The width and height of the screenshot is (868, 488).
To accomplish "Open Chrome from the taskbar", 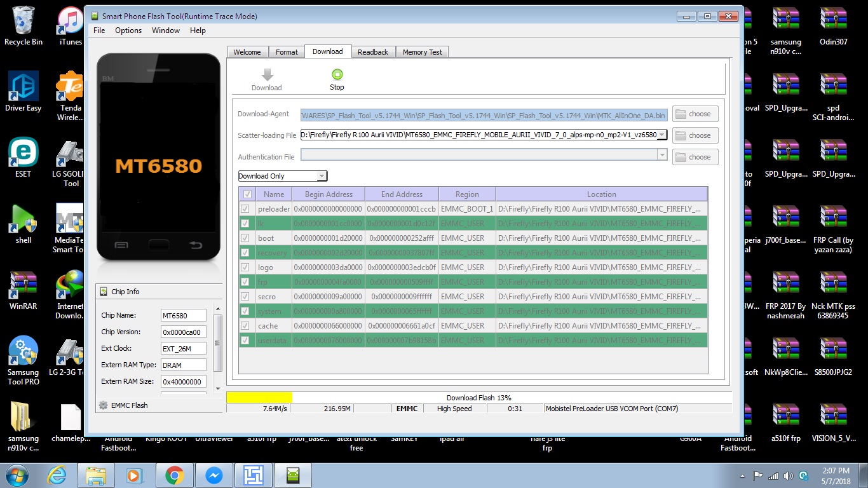I will pos(174,475).
